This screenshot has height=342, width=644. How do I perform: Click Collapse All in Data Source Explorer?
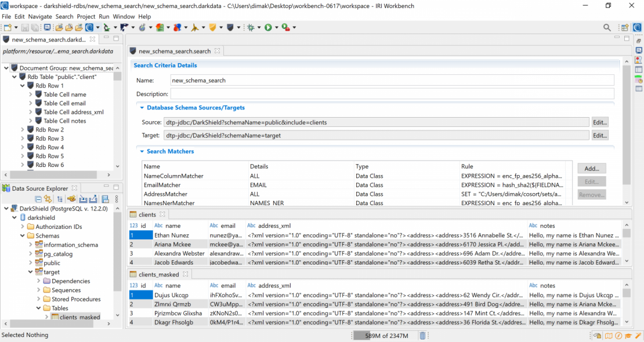(38, 199)
